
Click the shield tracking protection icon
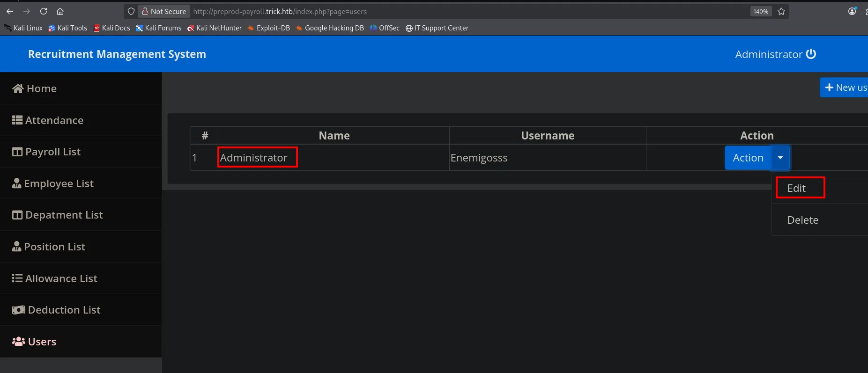(x=131, y=11)
